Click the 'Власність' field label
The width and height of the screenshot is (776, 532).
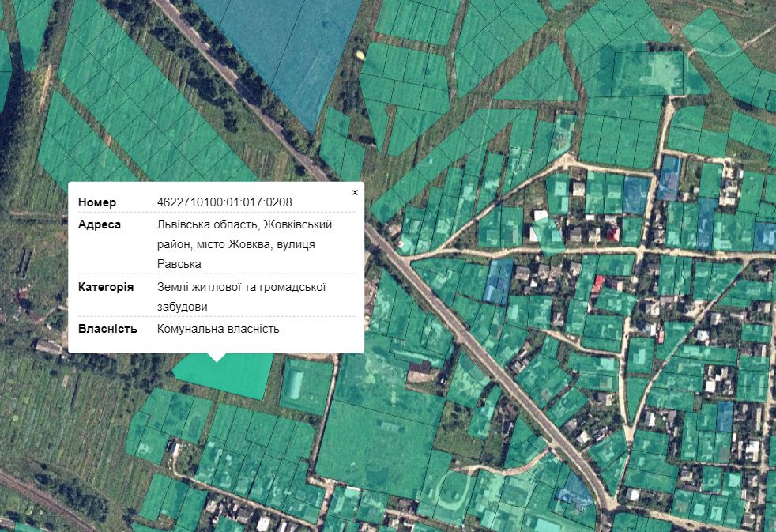(107, 329)
